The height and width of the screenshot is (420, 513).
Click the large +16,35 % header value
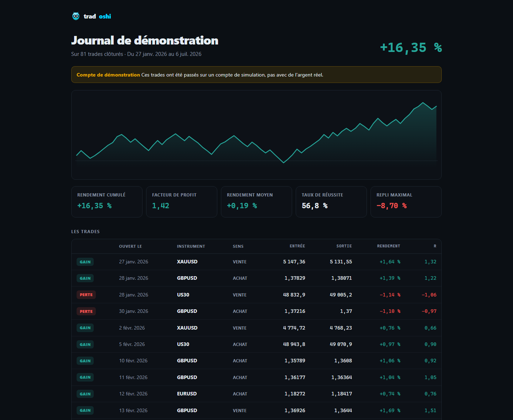click(x=411, y=47)
